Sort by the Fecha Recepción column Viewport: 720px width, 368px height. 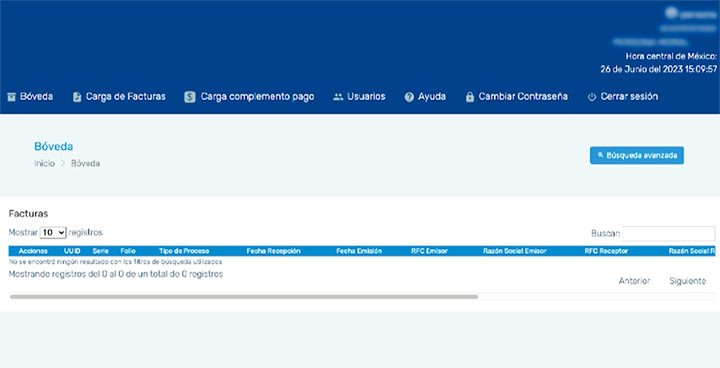tap(273, 251)
